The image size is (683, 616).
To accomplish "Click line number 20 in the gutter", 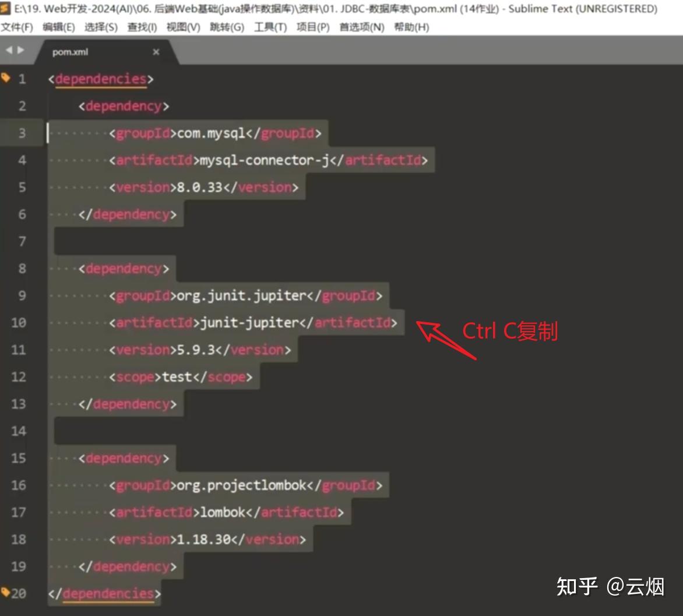I will click(19, 593).
